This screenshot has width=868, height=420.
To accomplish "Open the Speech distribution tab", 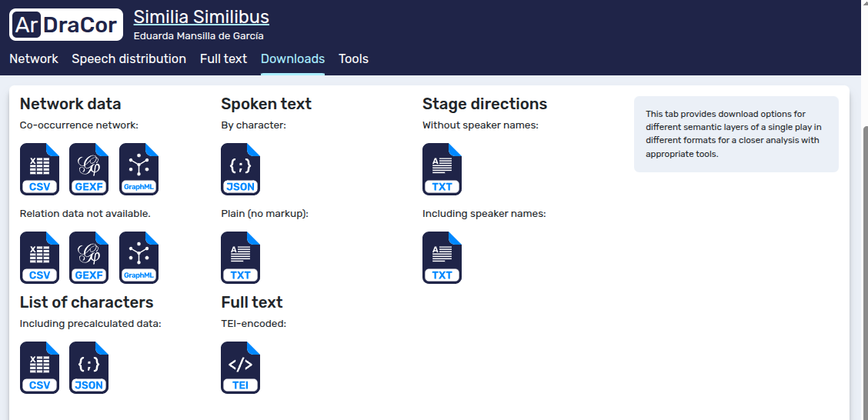I will (x=129, y=58).
